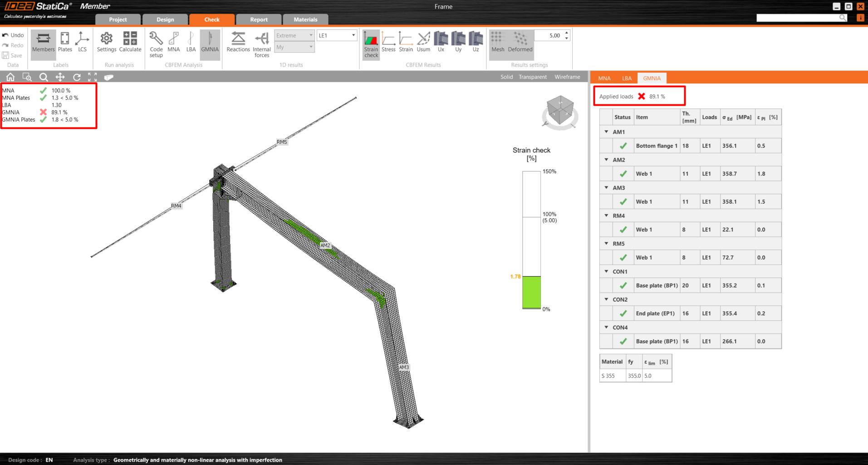Display Internal forces diagram
The width and height of the screenshot is (868, 465).
coord(262,44)
